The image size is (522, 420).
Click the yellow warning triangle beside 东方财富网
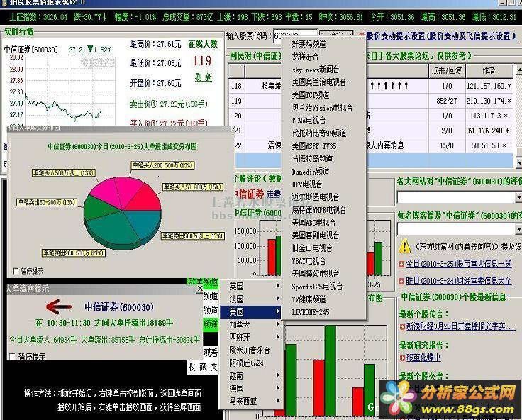(404, 245)
